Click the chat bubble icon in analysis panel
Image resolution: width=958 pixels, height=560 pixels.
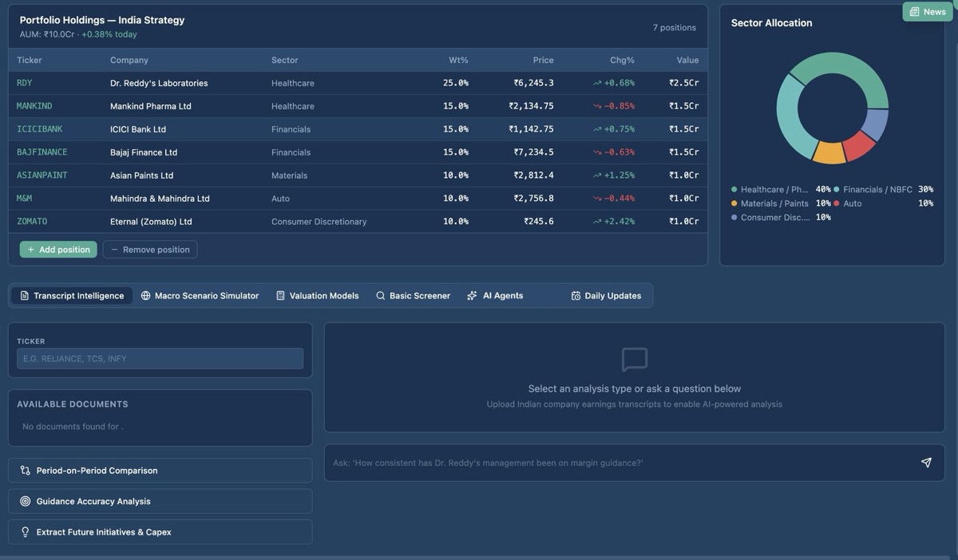(x=635, y=360)
